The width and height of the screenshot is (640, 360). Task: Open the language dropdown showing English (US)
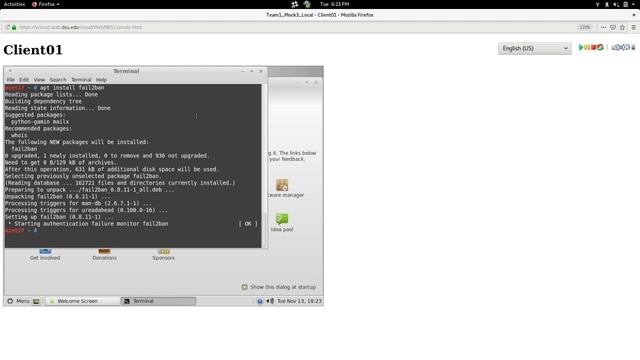coord(534,48)
